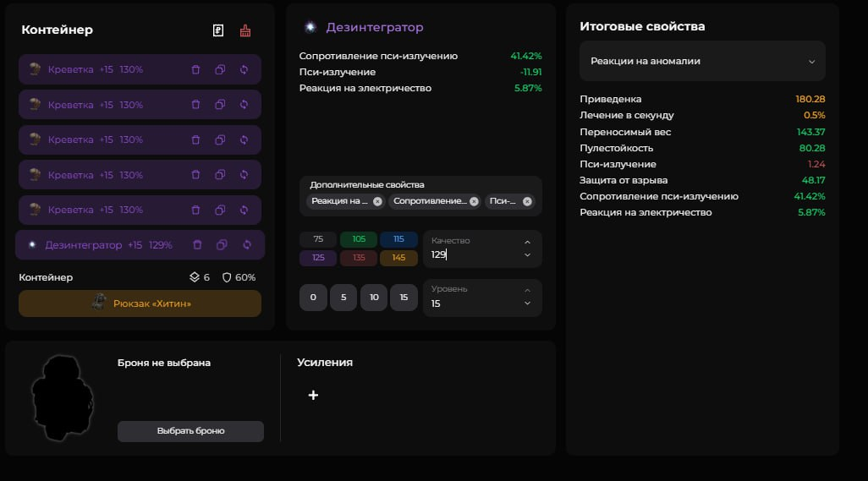
Task: Click the "Выбрать броню" button
Action: 190,431
